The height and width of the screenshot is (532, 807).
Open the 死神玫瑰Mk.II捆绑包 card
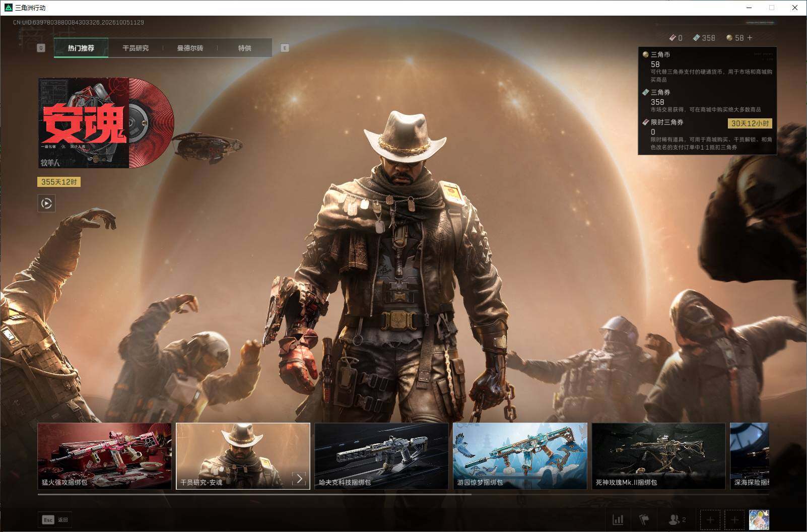(658, 456)
